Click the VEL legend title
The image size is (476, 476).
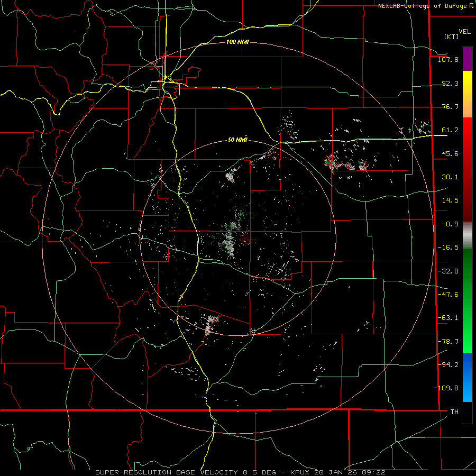464,32
